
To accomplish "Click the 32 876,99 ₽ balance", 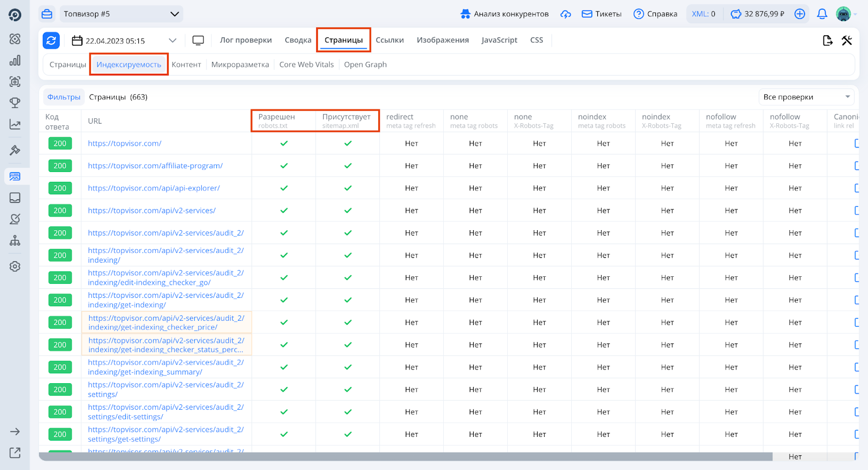I will [758, 14].
